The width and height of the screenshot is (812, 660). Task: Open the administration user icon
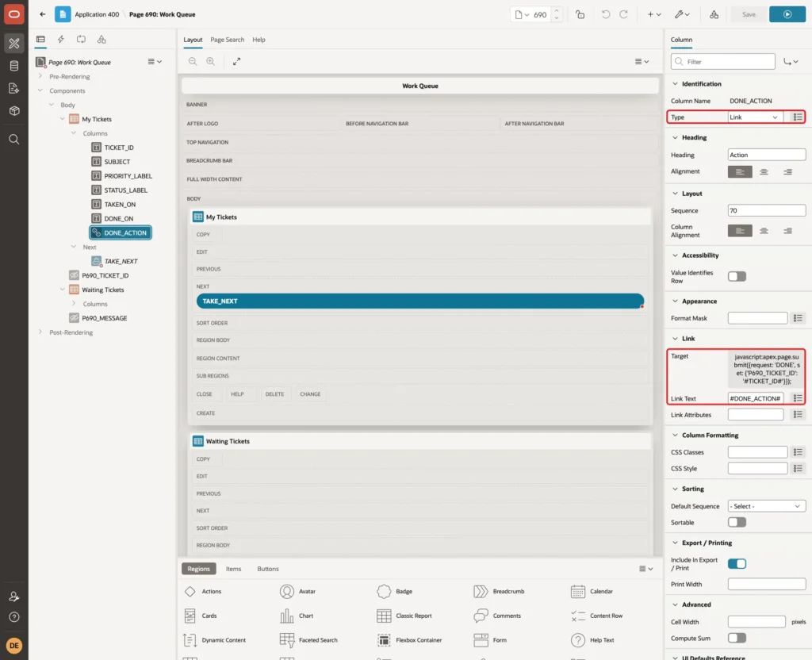point(14,597)
